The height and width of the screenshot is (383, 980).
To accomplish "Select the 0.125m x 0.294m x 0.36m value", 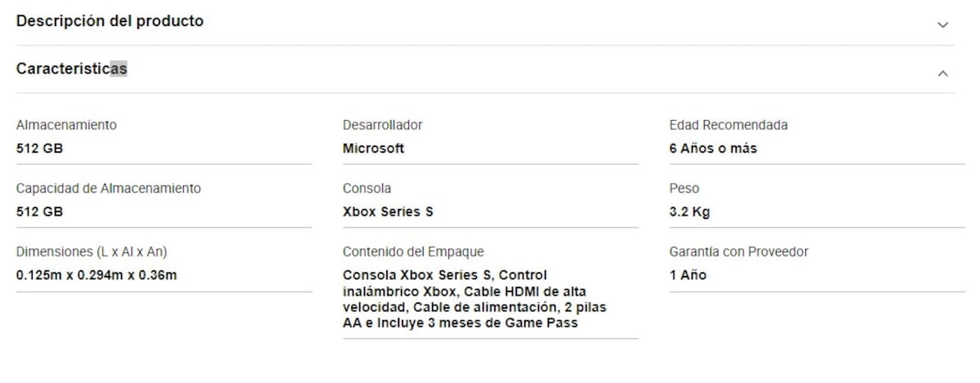I will click(x=96, y=275).
